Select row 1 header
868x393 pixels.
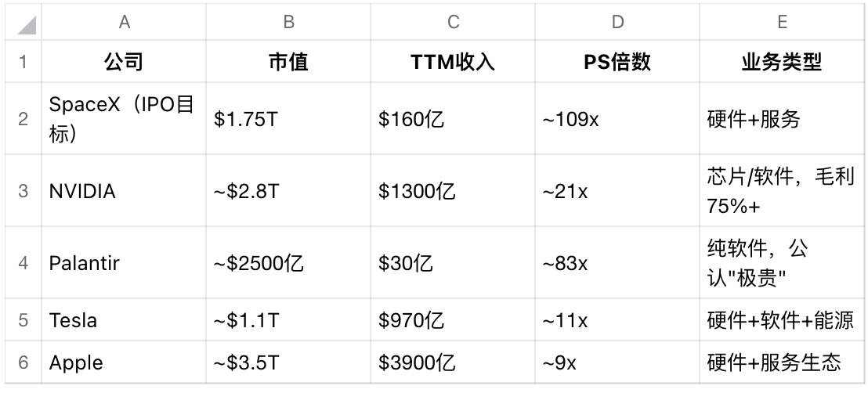(24, 63)
